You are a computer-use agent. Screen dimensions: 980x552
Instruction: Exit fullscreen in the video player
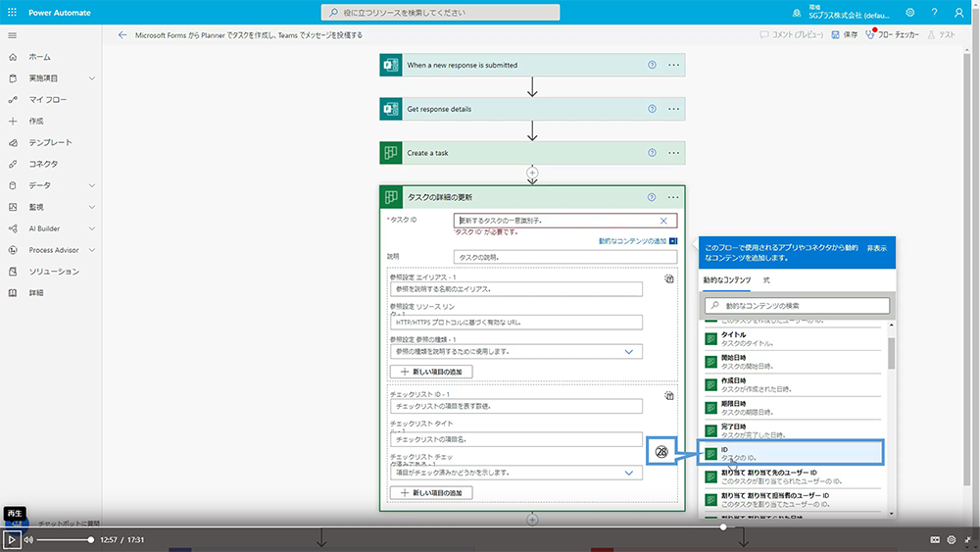[968, 539]
